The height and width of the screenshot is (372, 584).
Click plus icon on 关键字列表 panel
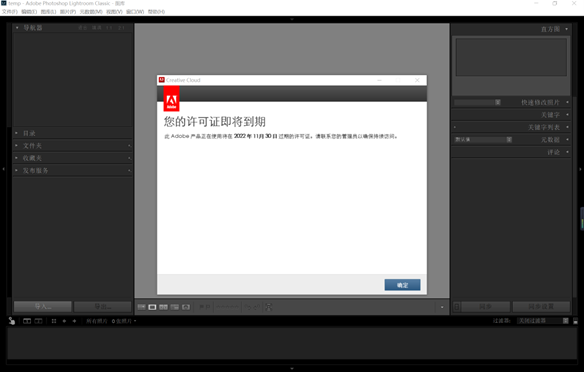(455, 127)
